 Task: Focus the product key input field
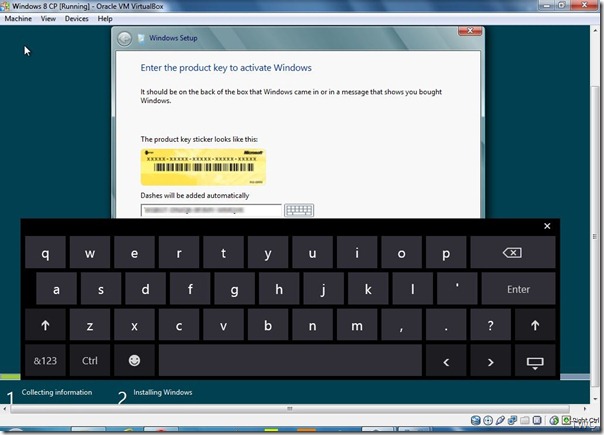[211, 210]
